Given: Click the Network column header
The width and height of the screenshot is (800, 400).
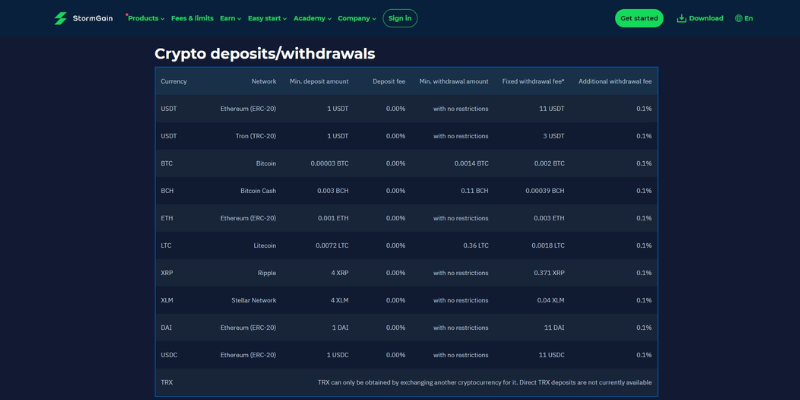Looking at the screenshot, I should [263, 81].
